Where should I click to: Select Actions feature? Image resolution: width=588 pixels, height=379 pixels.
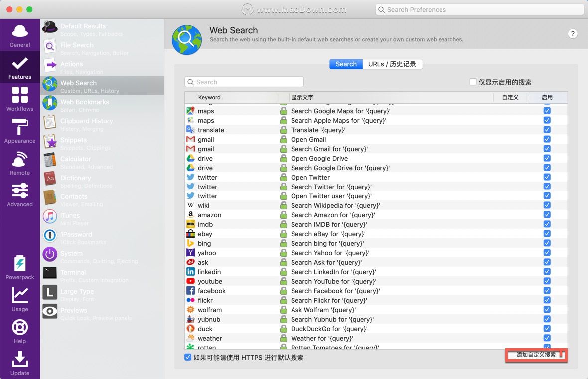102,67
